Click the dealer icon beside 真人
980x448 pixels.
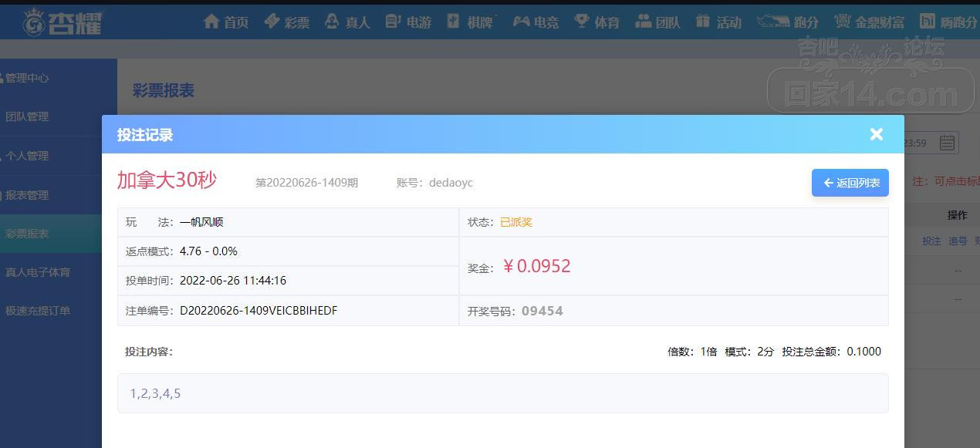click(x=332, y=22)
